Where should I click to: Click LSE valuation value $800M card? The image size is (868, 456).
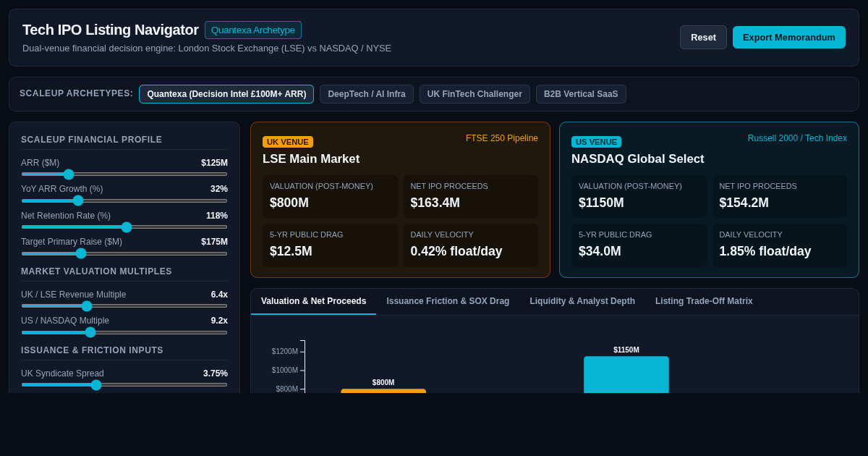pyautogui.click(x=330, y=196)
